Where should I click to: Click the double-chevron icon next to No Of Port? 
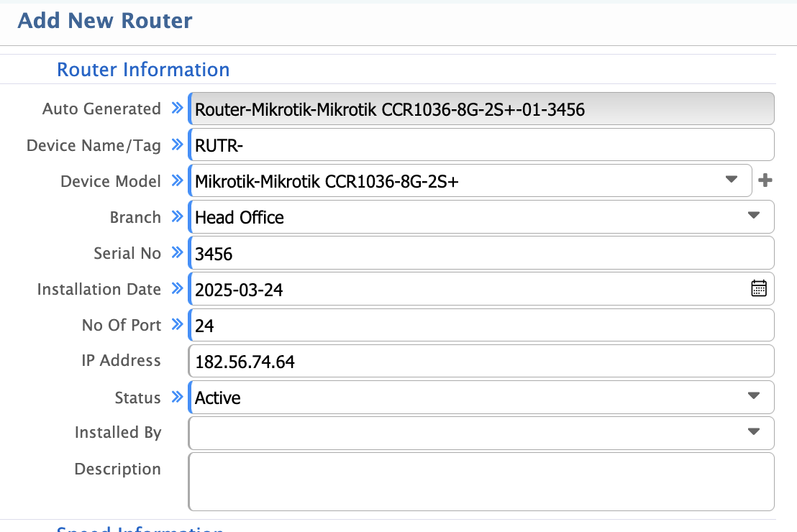[176, 324]
